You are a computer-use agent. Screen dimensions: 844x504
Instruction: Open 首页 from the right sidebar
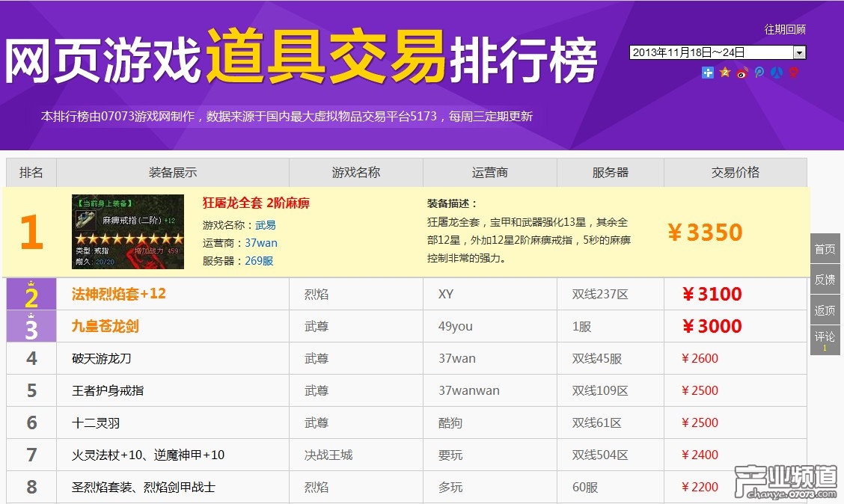coord(824,249)
